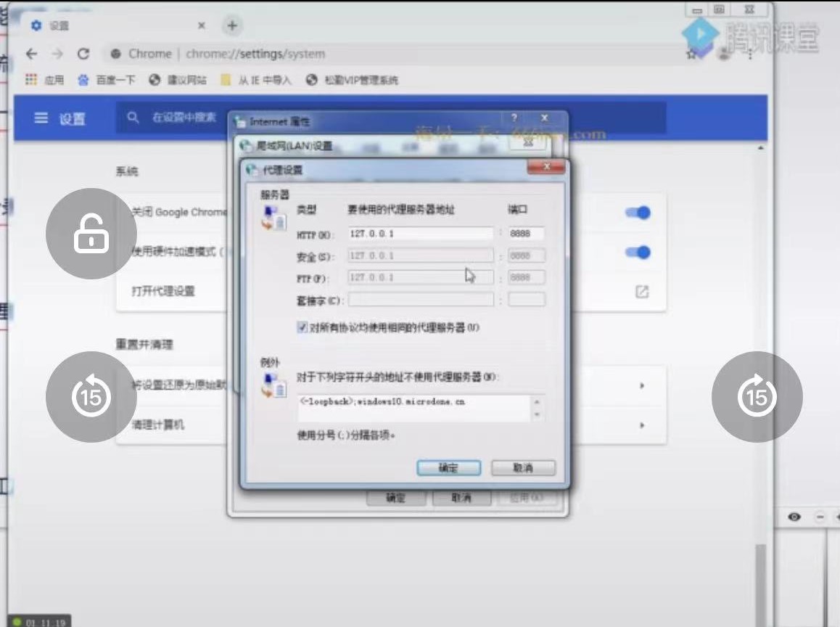Click the 重置并清理 section heading

pyautogui.click(x=144, y=344)
